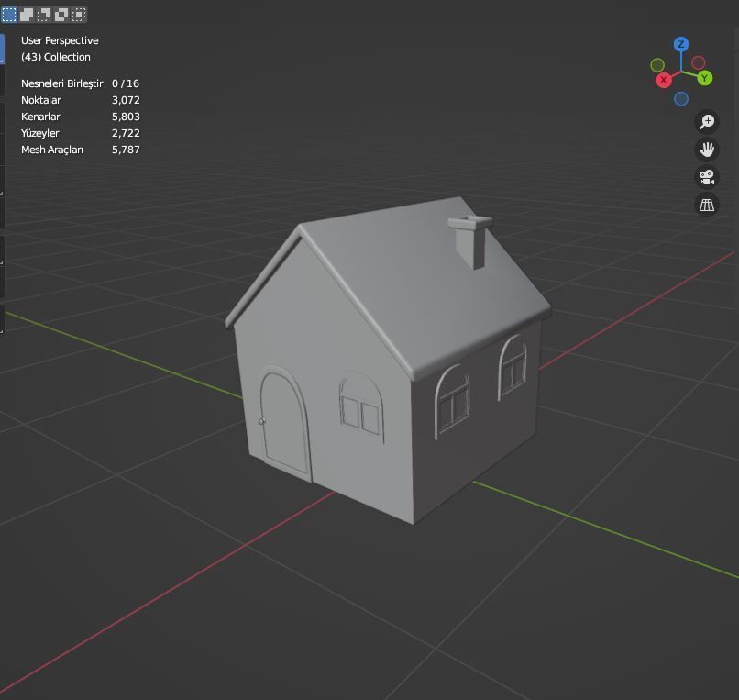
Task: Click the 'Kenarlar' statistic label
Action: [40, 117]
